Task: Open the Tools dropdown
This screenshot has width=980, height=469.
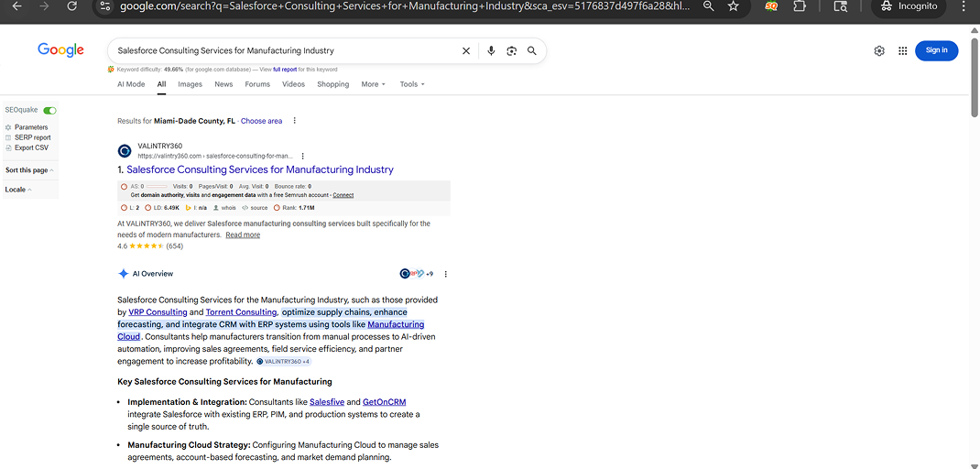Action: pyautogui.click(x=411, y=84)
